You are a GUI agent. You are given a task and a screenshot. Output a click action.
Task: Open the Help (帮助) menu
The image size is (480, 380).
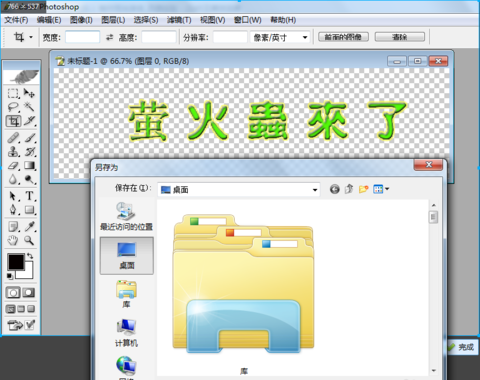tap(283, 20)
